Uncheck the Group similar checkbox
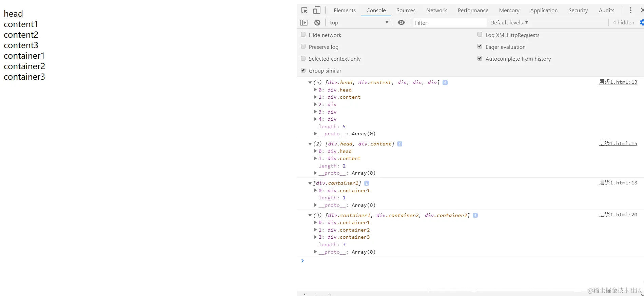The height and width of the screenshot is (296, 644). click(x=303, y=70)
